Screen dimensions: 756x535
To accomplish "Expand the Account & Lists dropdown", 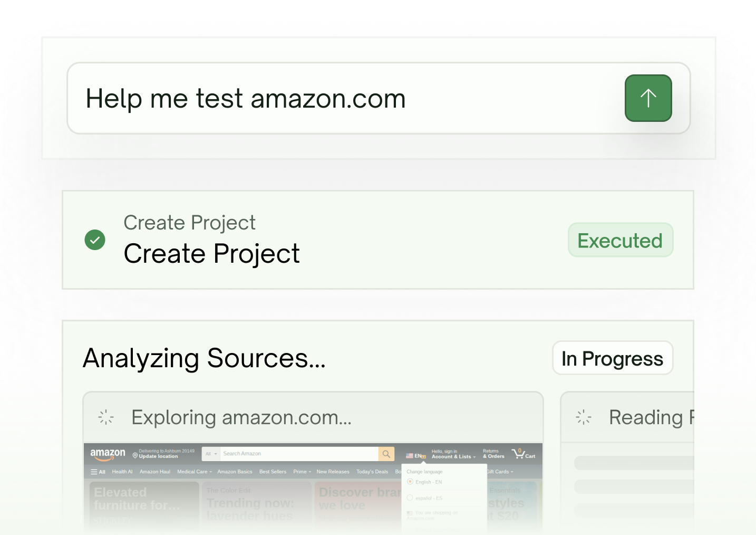I will coord(453,454).
